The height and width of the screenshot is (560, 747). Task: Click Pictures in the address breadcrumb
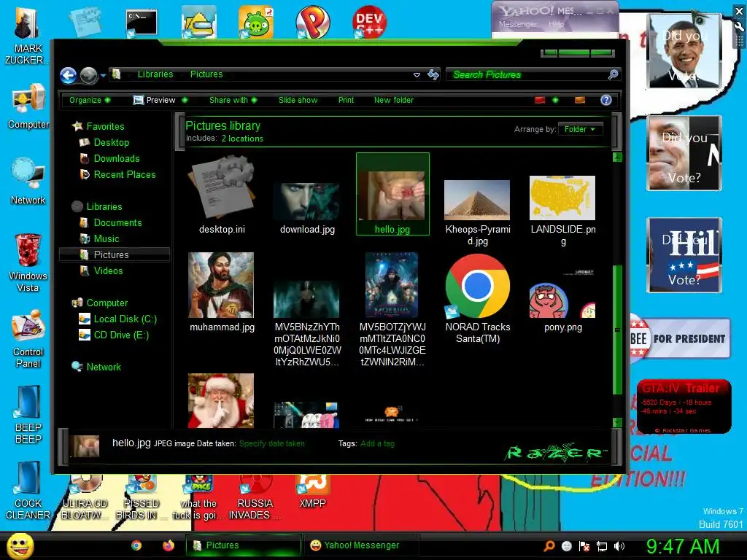click(x=206, y=74)
